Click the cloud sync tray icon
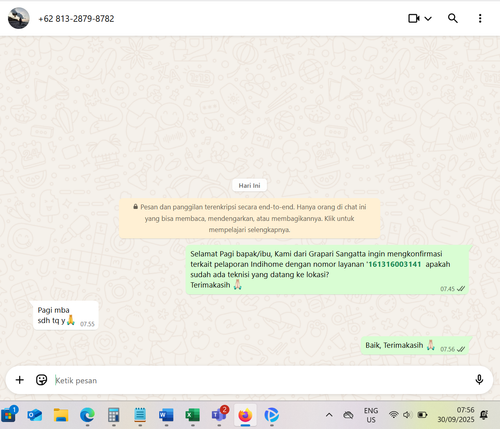The height and width of the screenshot is (429, 500). click(348, 415)
